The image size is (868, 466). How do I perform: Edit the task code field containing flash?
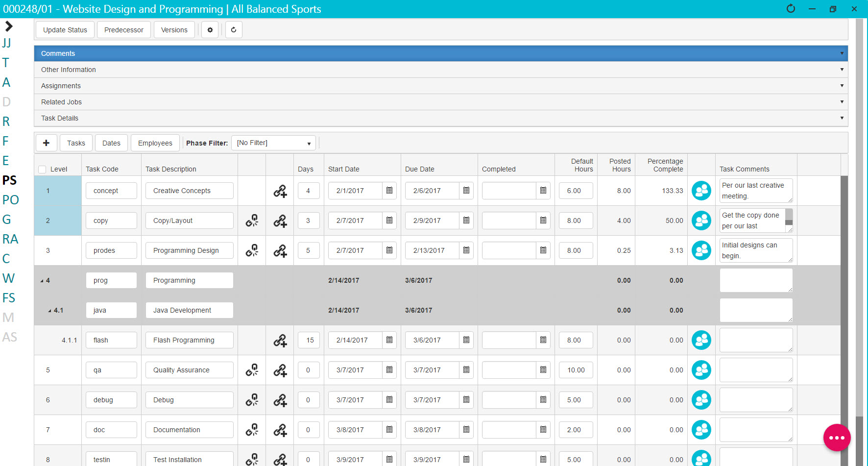pos(111,340)
